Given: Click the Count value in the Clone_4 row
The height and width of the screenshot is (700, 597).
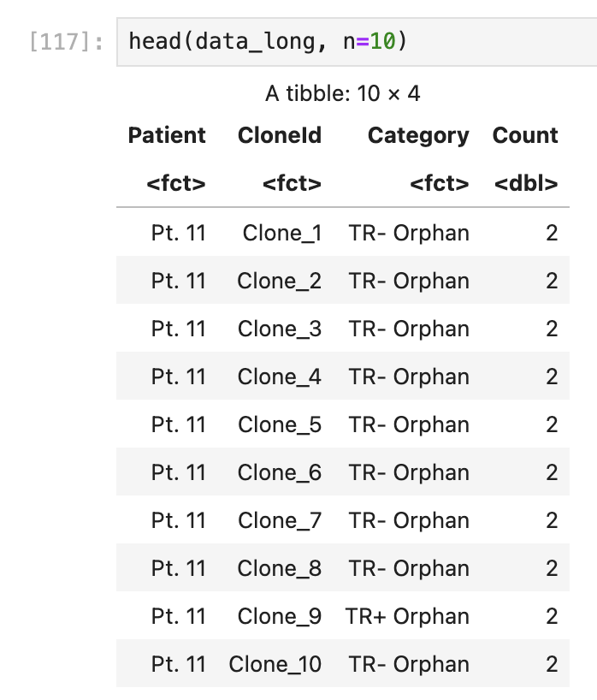Looking at the screenshot, I should click(552, 377).
